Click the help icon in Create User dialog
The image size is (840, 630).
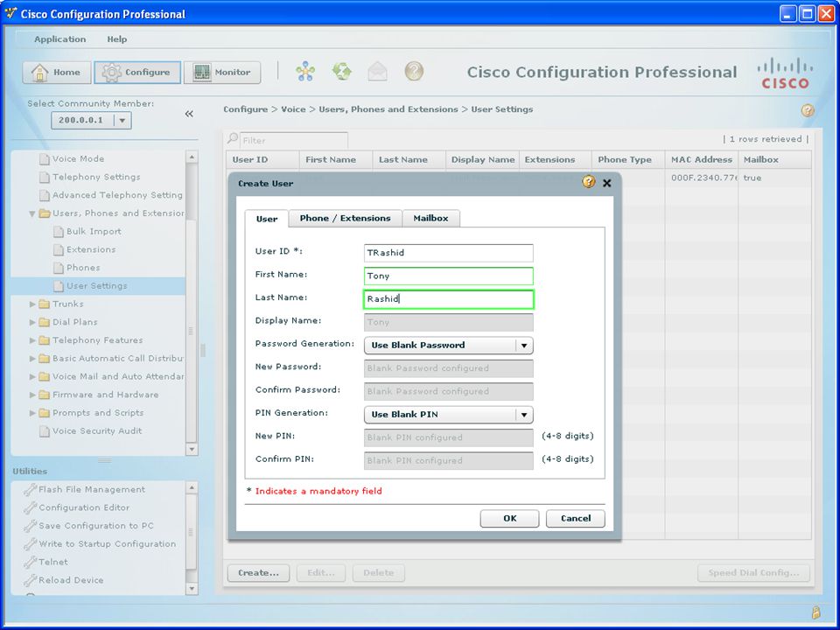pos(588,182)
